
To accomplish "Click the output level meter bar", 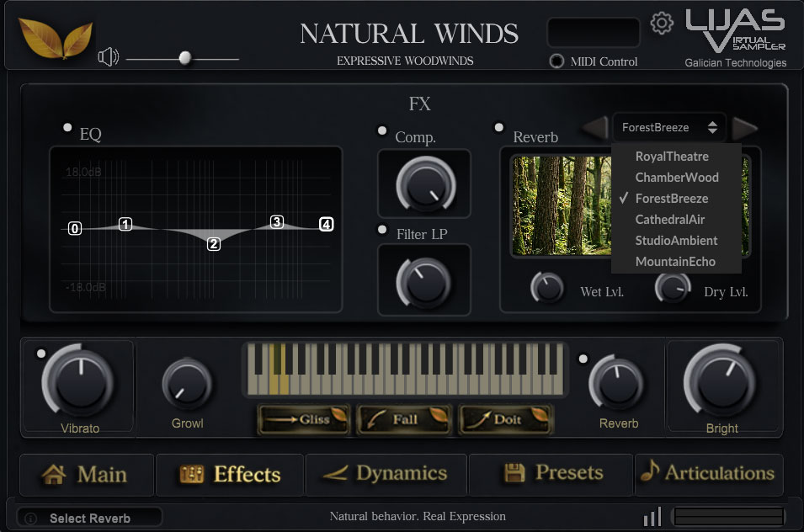I will (728, 517).
